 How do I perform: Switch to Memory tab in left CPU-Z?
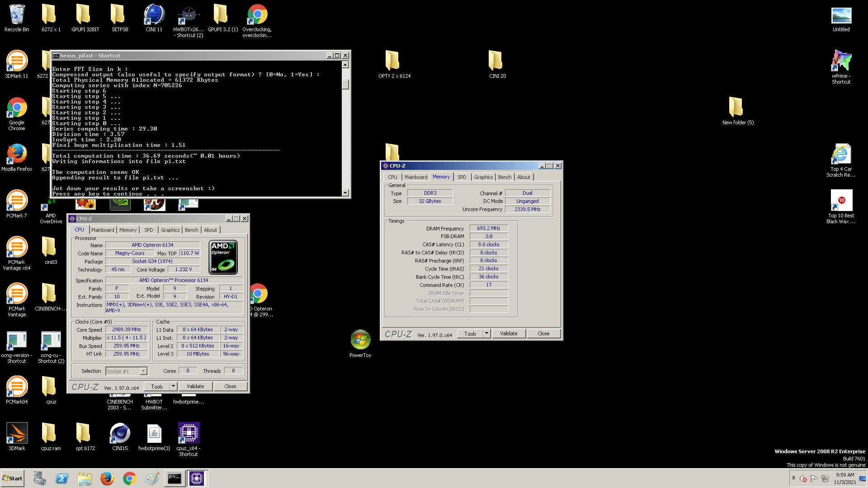128,230
